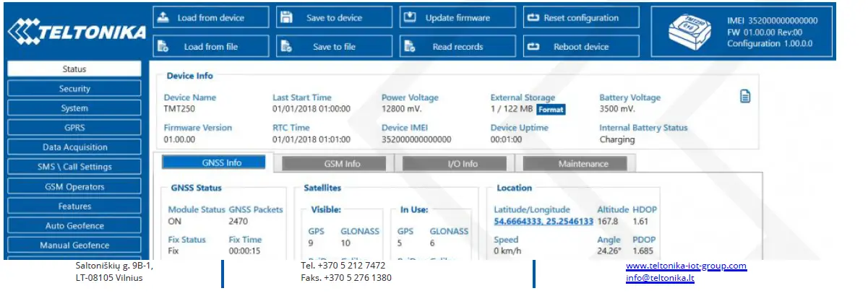Click the HDOP value 1.61
868x296 pixels.
tap(641, 221)
